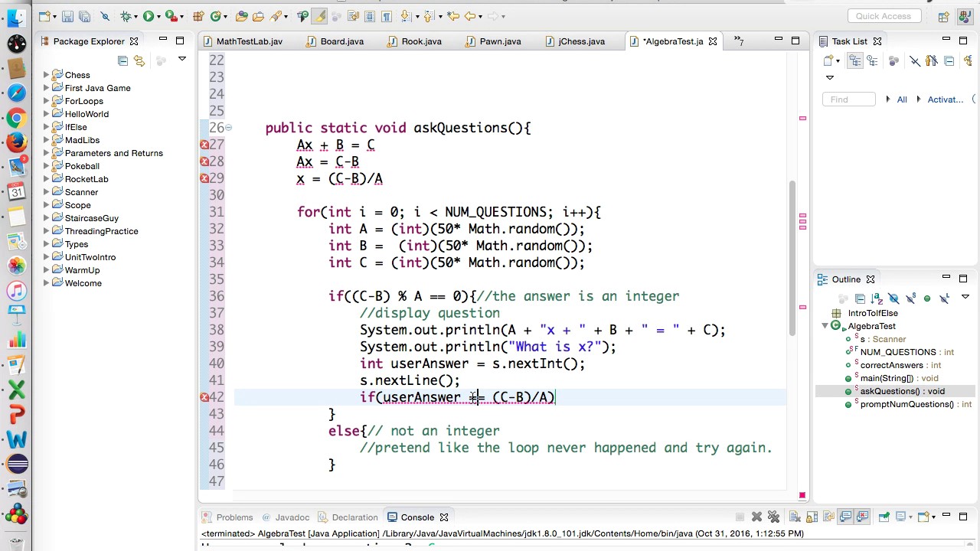The image size is (980, 551).
Task: Toggle Hide Fields in Outline
Action: pos(893,298)
